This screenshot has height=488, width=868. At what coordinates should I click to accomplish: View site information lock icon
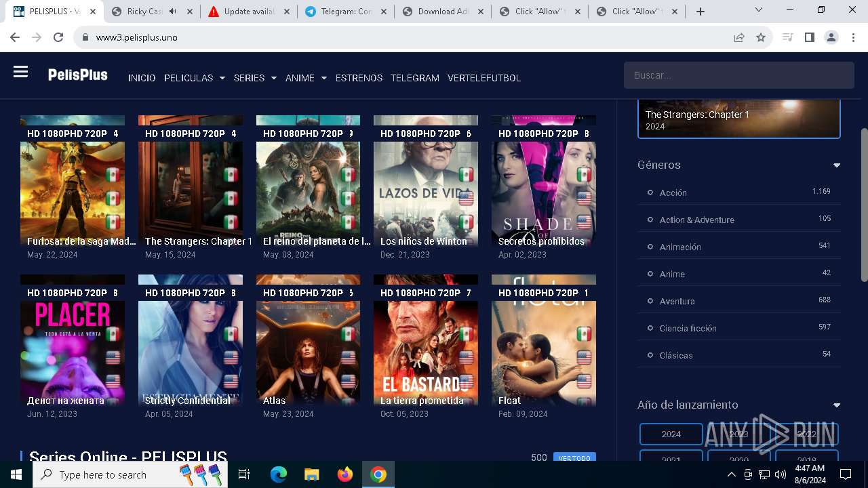[x=85, y=37]
